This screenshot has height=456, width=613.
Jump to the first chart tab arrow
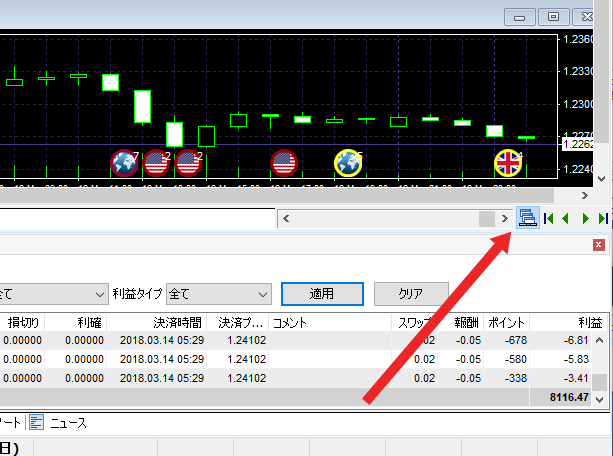coord(548,218)
